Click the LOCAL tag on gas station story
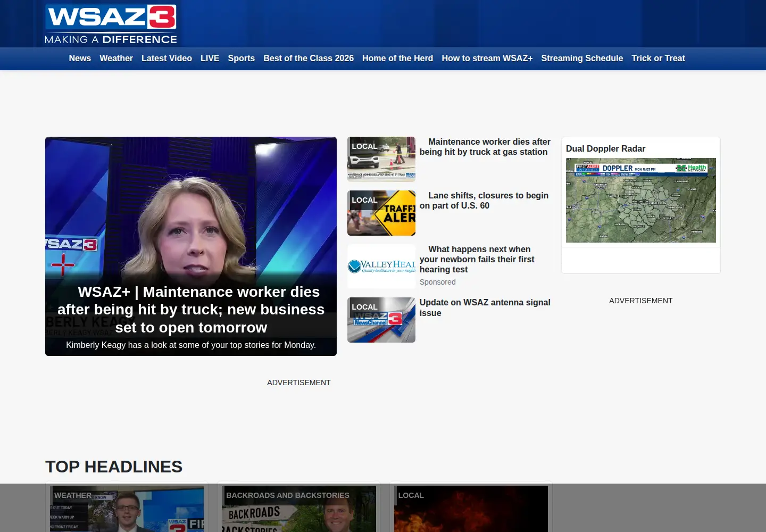The width and height of the screenshot is (766, 532). 364,146
